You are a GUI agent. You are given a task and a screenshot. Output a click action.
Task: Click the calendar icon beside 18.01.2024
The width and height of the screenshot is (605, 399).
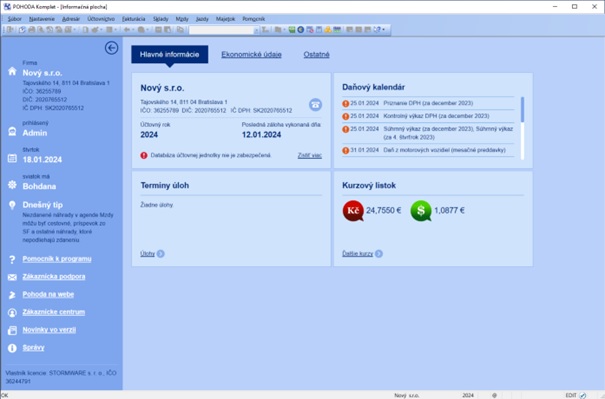(12, 158)
